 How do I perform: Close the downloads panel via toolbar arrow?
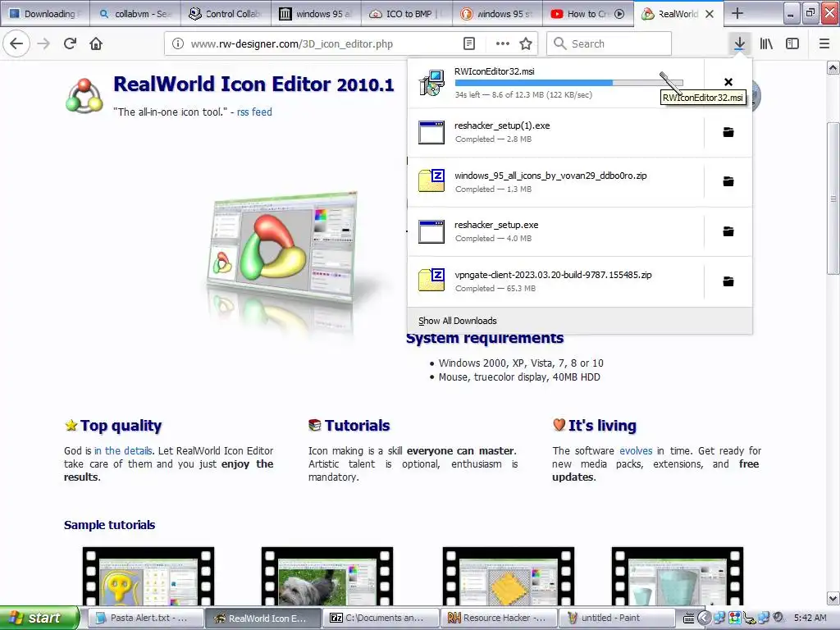pyautogui.click(x=739, y=43)
